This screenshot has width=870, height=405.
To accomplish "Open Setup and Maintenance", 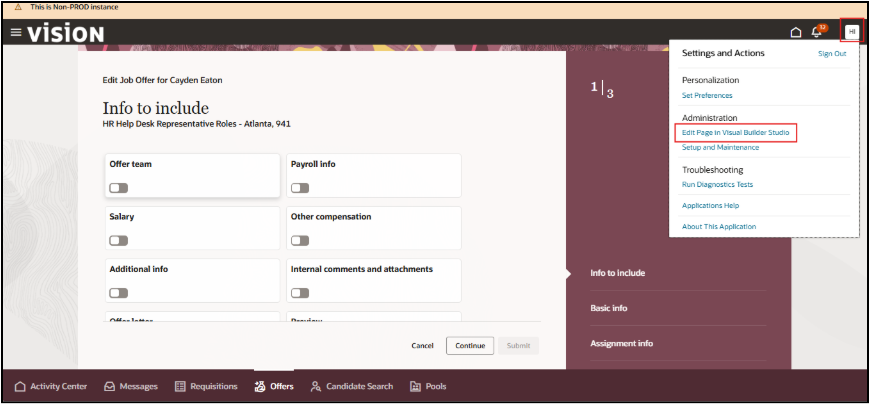I will point(720,148).
